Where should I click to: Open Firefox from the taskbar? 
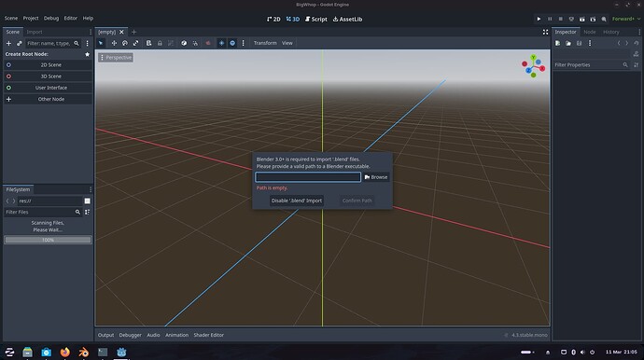(65, 352)
